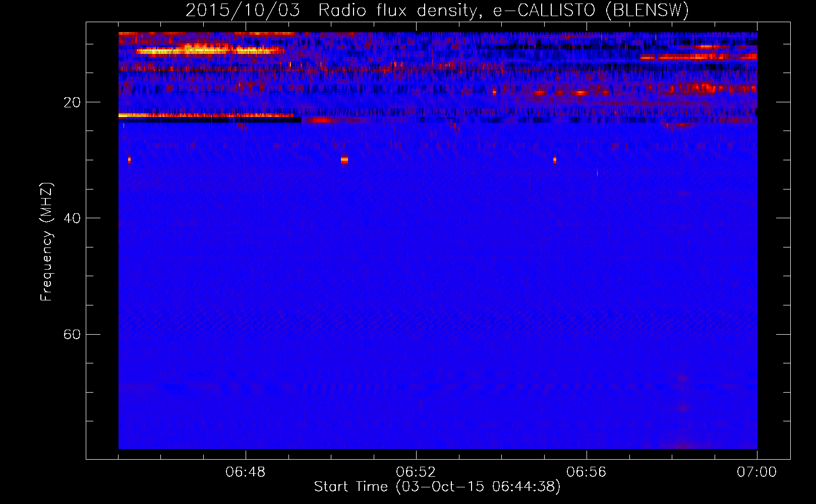This screenshot has height=504, width=816.
Task: Click the 07:00 time tick label
Action: pyautogui.click(x=756, y=472)
